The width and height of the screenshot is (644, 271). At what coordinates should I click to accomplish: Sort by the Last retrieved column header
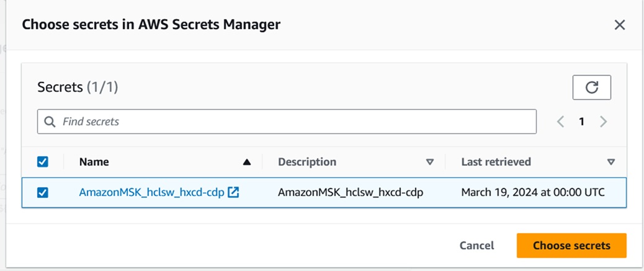(x=496, y=162)
